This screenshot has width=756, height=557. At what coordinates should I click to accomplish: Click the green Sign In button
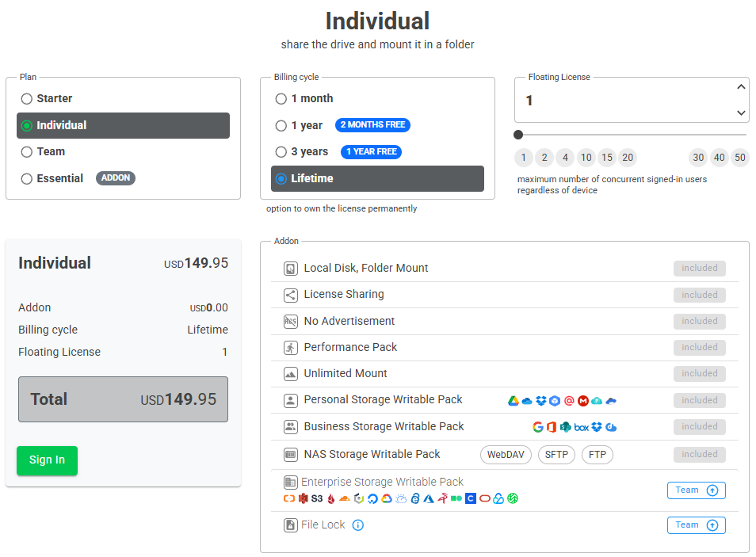(47, 460)
